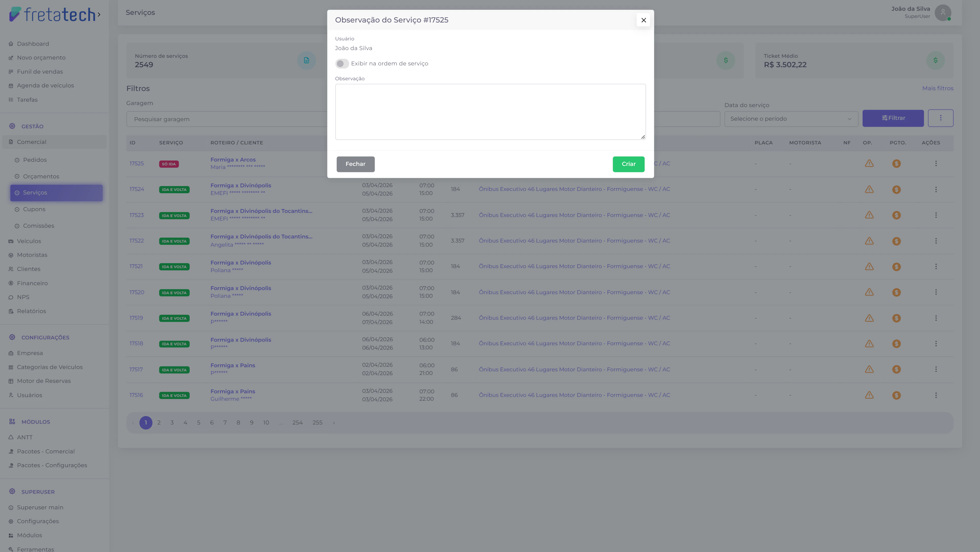This screenshot has width=980, height=552.
Task: Click the Ticket Médio dollar icon
Action: click(935, 61)
